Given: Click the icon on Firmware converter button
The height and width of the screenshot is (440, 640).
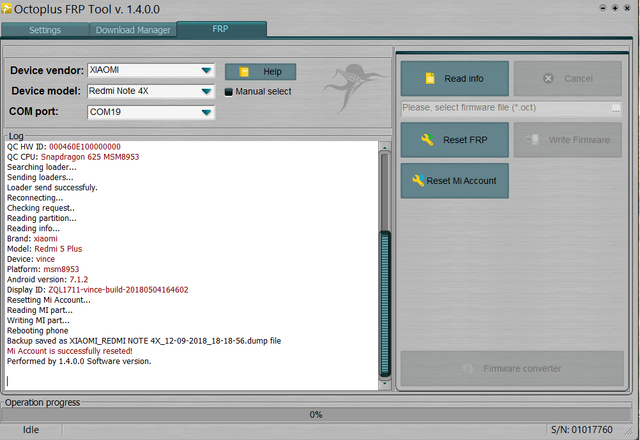Looking at the screenshot, I should click(x=469, y=369).
